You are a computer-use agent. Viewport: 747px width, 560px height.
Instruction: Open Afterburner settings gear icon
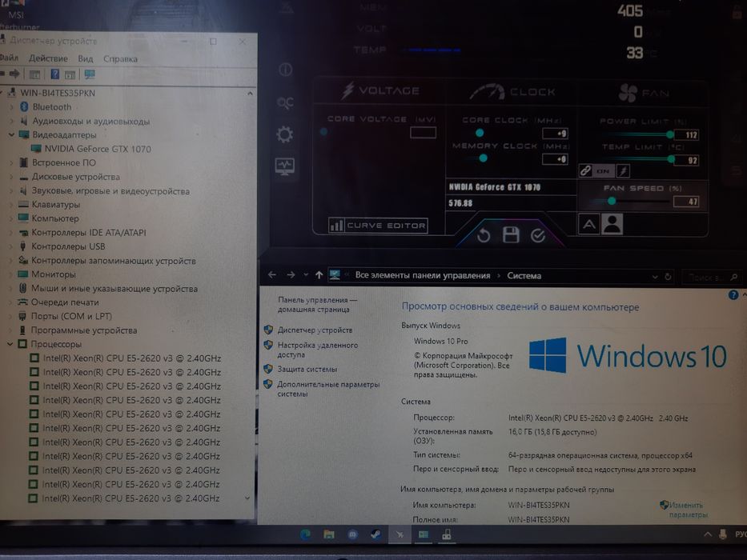coord(285,134)
